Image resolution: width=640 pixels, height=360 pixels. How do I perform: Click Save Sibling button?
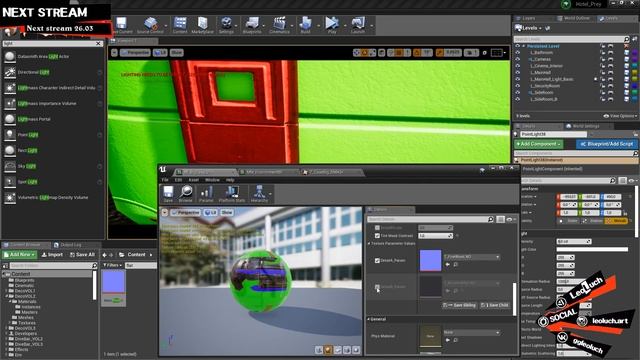(459, 305)
